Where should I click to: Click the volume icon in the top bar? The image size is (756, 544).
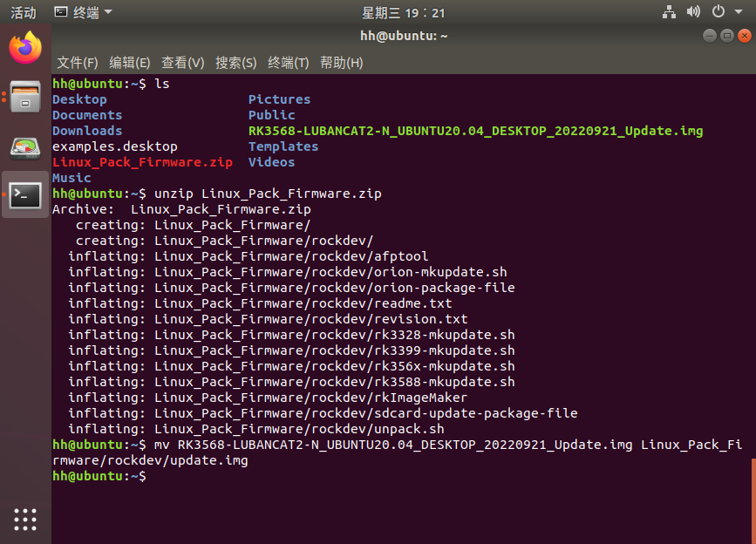(x=692, y=12)
